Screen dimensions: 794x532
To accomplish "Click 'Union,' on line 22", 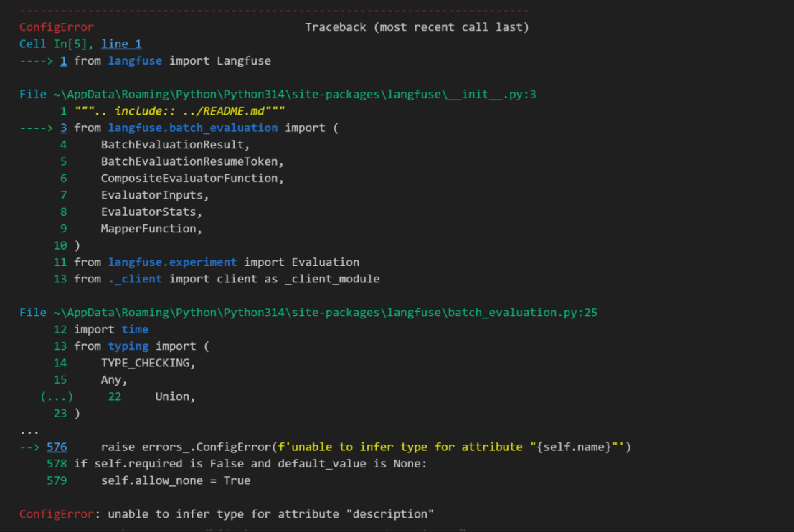I will point(175,396).
